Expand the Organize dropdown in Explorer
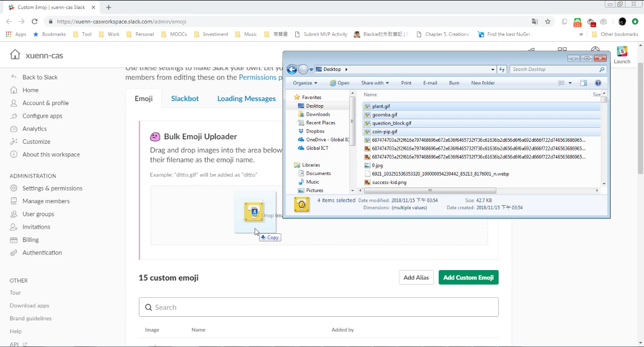 [x=305, y=83]
